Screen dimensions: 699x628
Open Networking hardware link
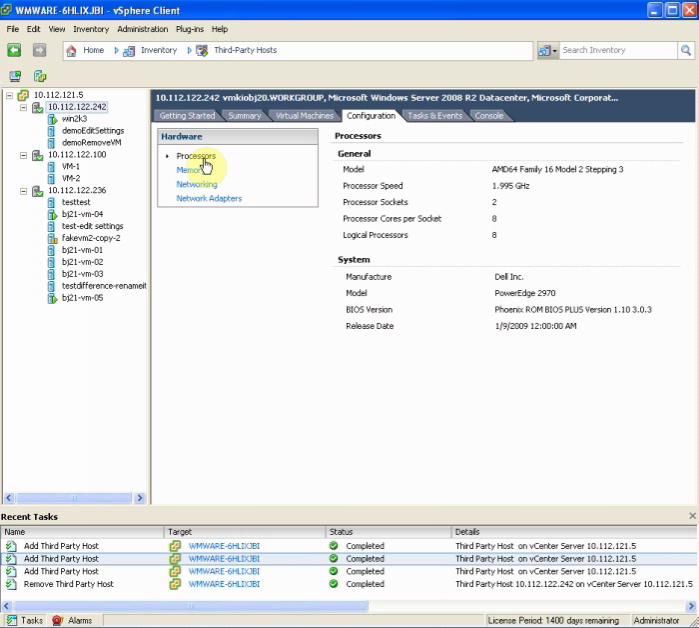(197, 185)
